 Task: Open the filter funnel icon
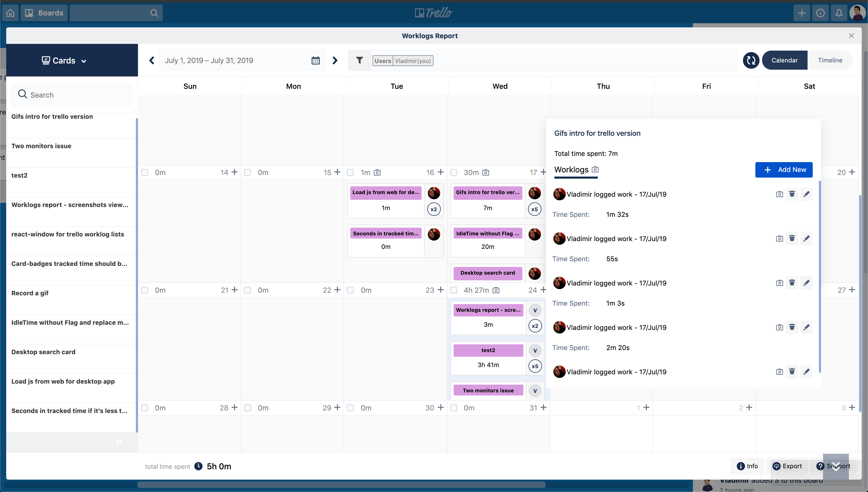click(x=359, y=60)
